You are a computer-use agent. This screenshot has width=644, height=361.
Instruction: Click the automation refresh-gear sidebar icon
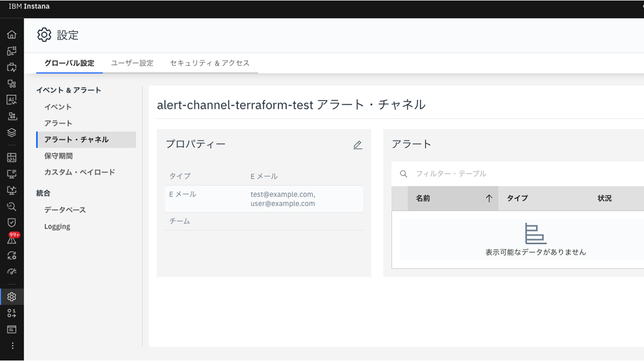point(12,255)
